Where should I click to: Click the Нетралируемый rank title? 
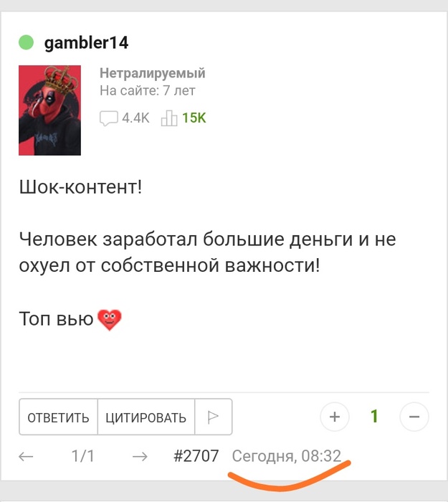click(x=152, y=73)
